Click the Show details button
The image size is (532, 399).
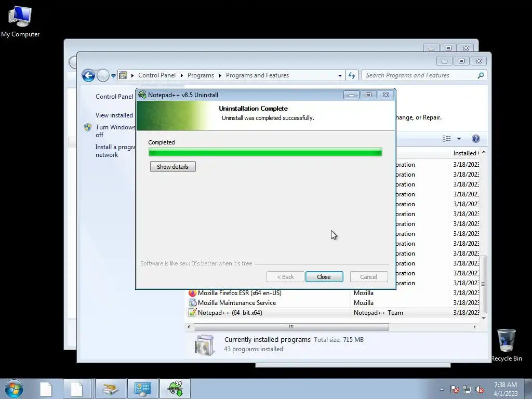(x=172, y=167)
